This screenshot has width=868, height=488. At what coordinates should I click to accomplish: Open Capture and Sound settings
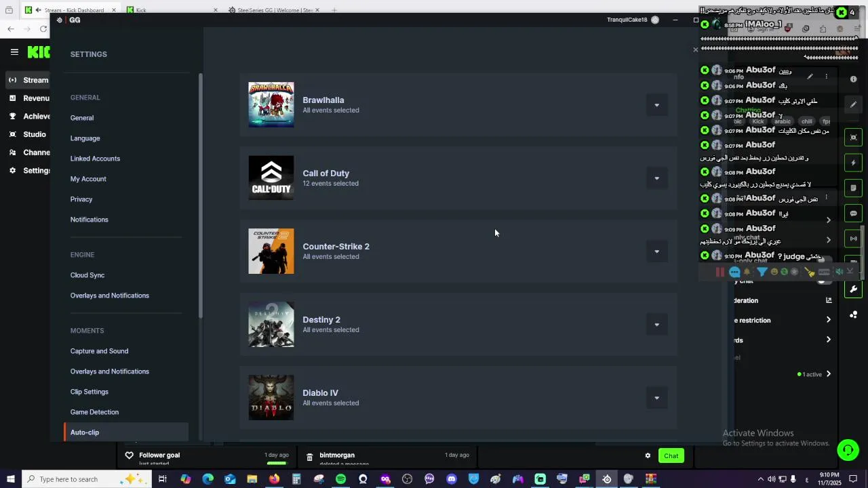pos(99,351)
